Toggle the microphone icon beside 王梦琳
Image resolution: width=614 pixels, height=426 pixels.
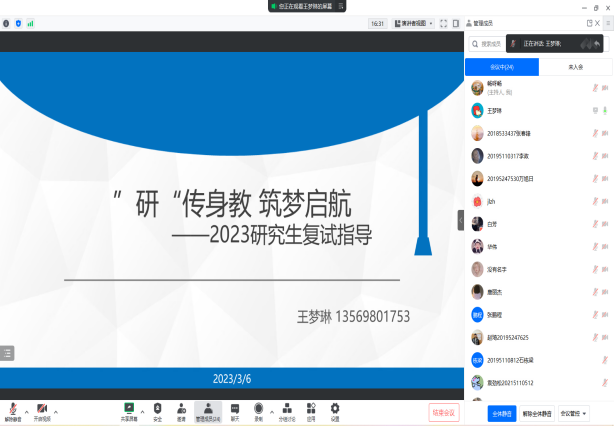(605, 110)
